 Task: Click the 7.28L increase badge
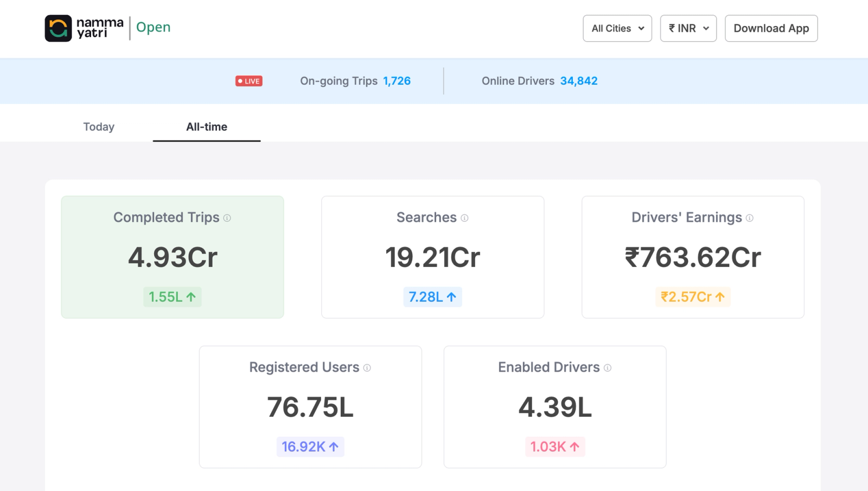click(x=433, y=297)
